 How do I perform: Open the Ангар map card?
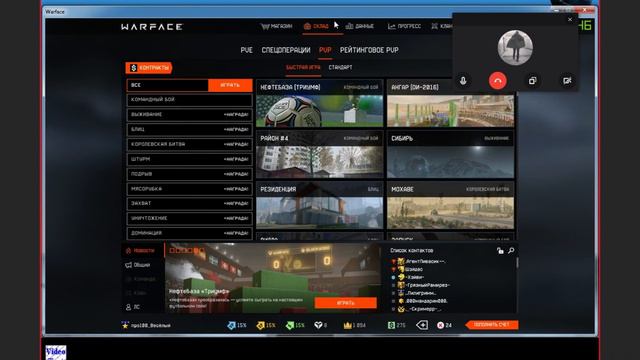point(451,104)
